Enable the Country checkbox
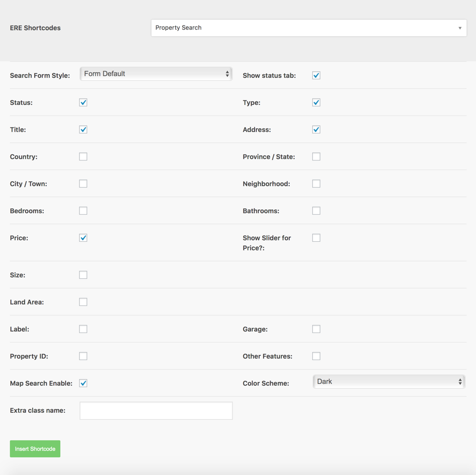Viewport: 476px width, 475px height. tap(83, 156)
